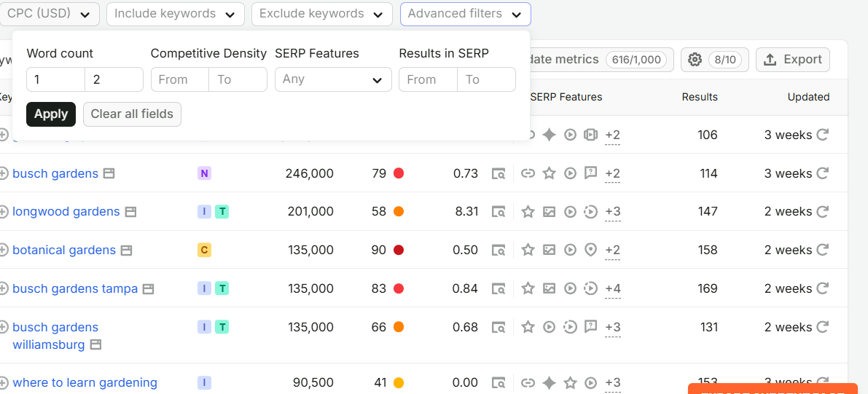Click Results in SERP To field
Screen dimensions: 868x394
(x=487, y=79)
